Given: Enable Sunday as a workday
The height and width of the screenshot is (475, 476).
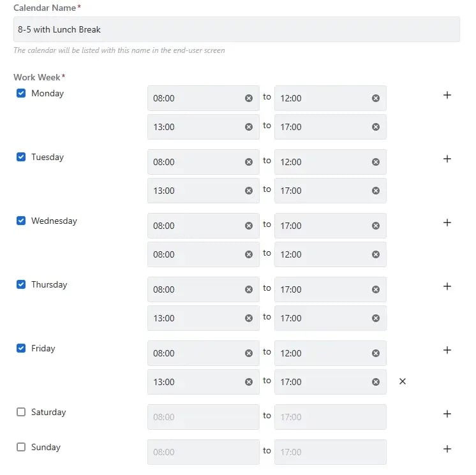Looking at the screenshot, I should point(21,447).
